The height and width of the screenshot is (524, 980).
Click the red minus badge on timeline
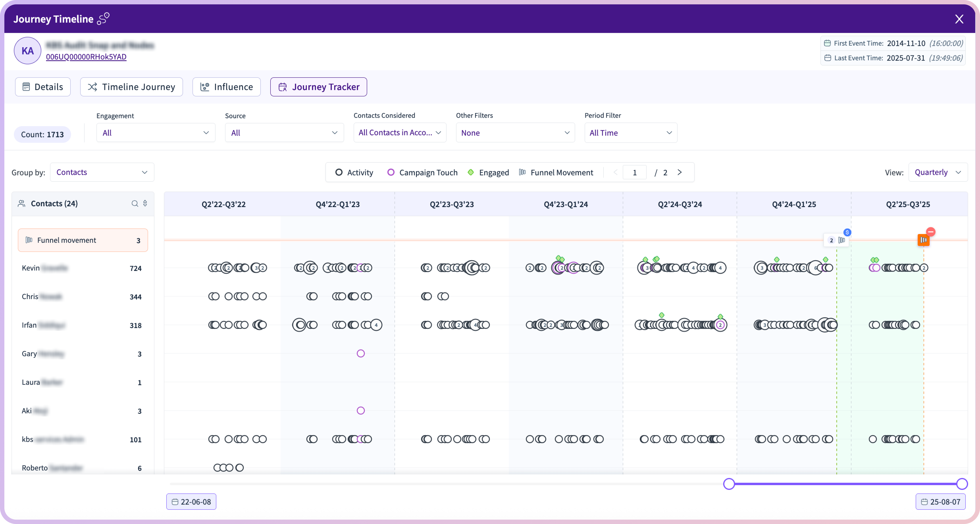(931, 232)
